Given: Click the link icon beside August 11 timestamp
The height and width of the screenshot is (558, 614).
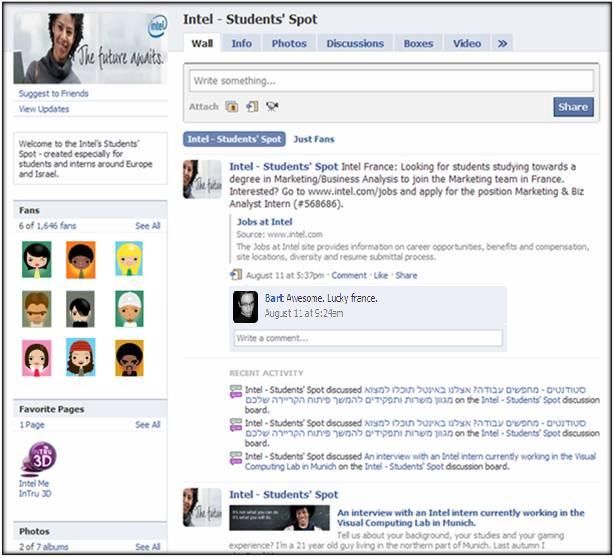Looking at the screenshot, I should point(236,275).
